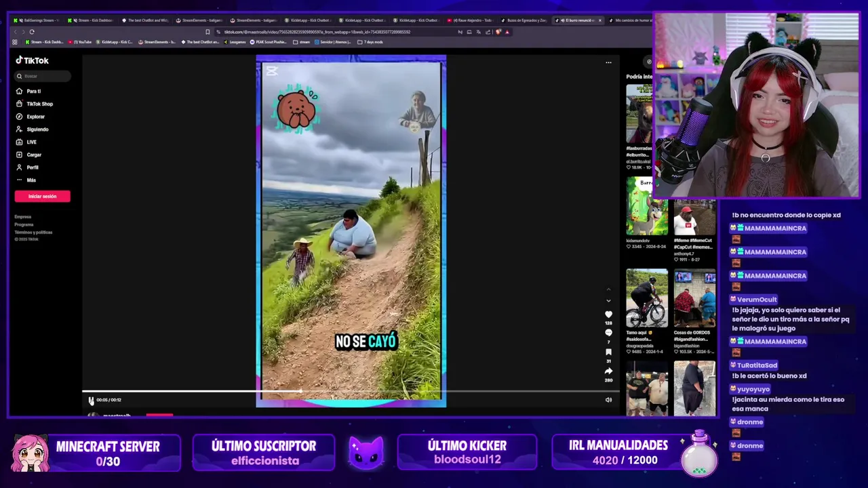Click the bigandfashion creator name
Viewport: 868px width, 488px height.
(x=688, y=346)
